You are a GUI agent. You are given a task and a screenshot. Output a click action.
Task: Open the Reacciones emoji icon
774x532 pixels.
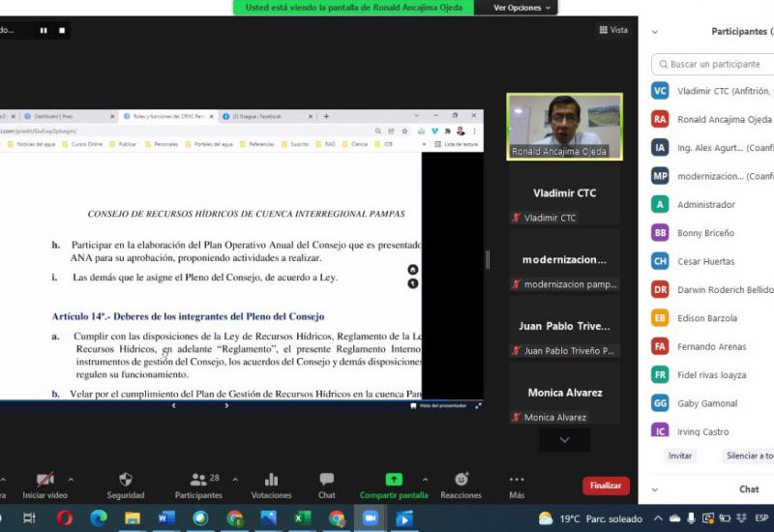click(x=461, y=480)
